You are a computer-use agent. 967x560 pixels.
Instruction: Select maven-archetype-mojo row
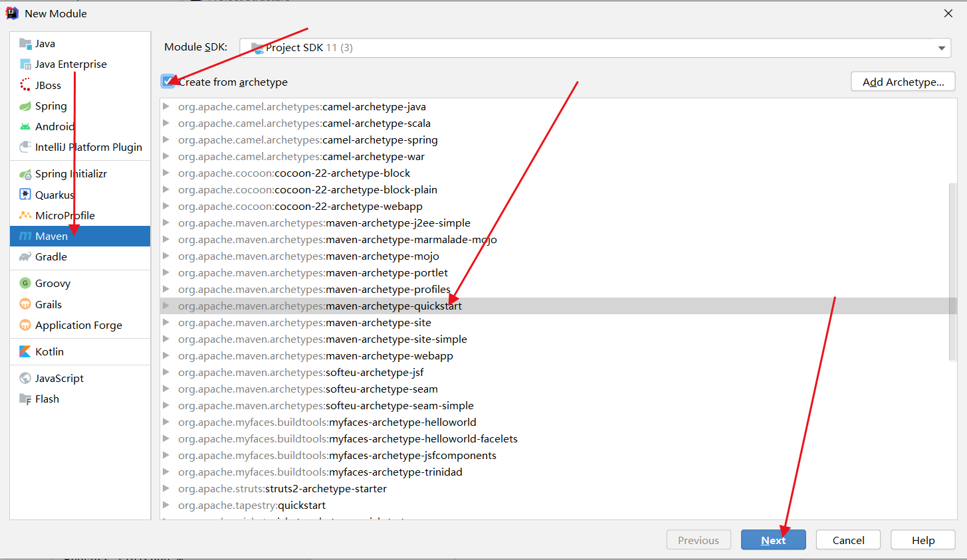555,256
